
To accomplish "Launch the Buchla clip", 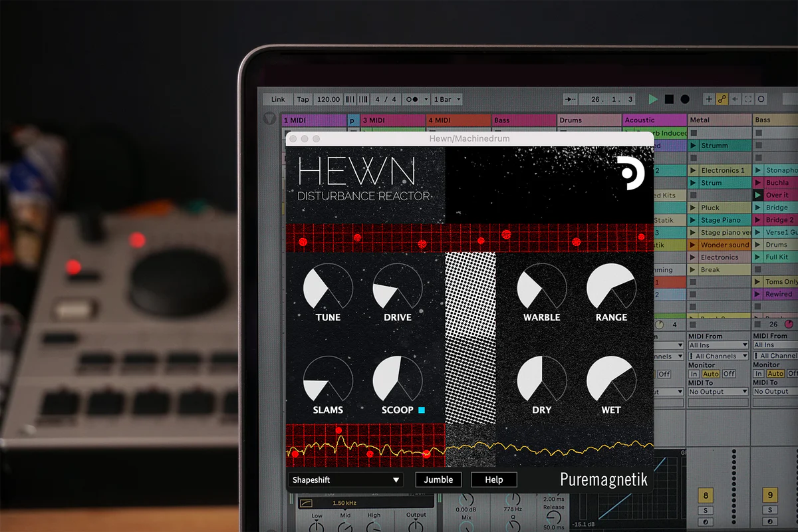I will click(x=758, y=183).
